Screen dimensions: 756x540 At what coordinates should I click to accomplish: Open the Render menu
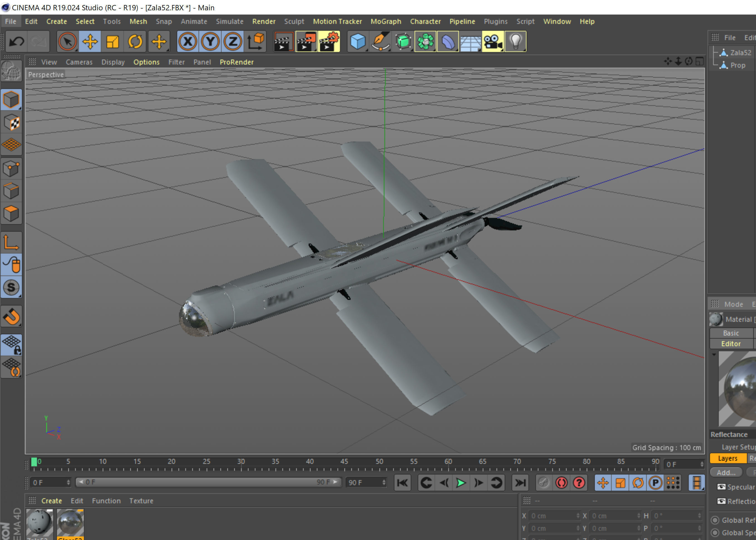pos(264,21)
